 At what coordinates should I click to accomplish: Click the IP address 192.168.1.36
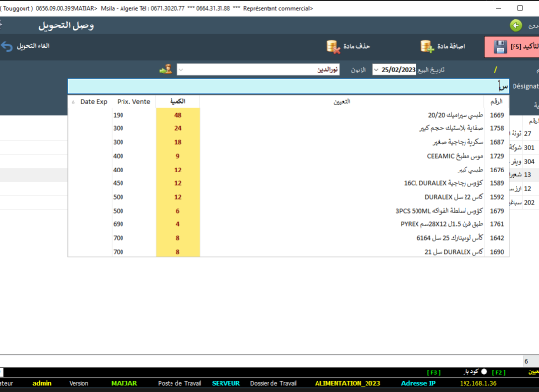coord(478,383)
